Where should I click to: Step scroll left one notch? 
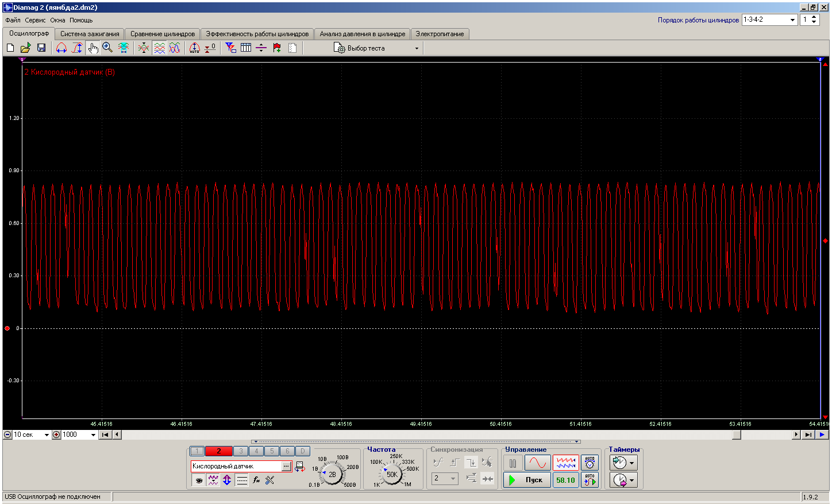point(117,435)
